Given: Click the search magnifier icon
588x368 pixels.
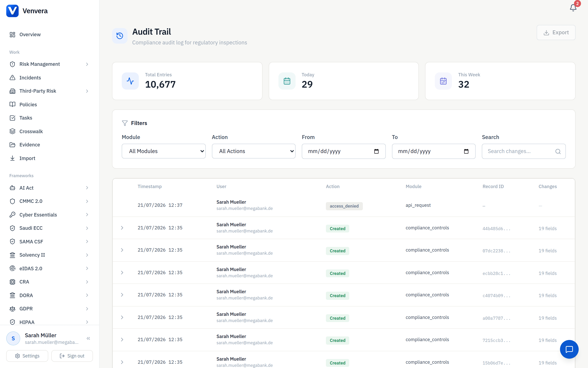Looking at the screenshot, I should (558, 151).
